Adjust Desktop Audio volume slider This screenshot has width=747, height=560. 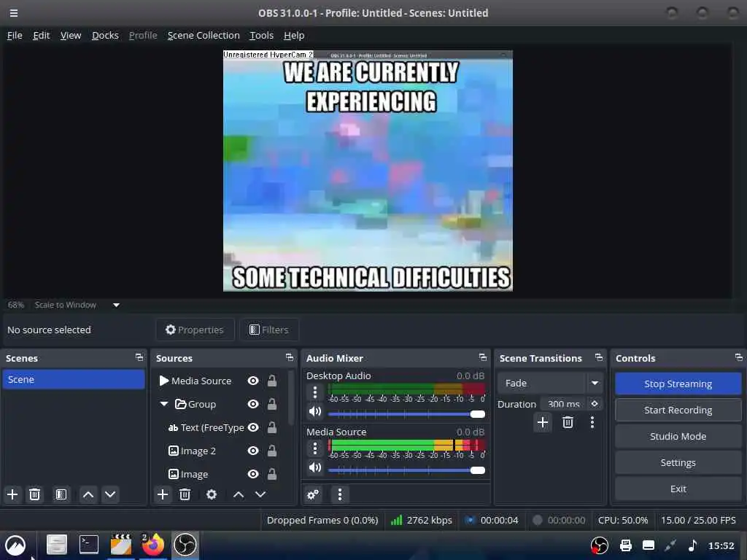pyautogui.click(x=406, y=414)
